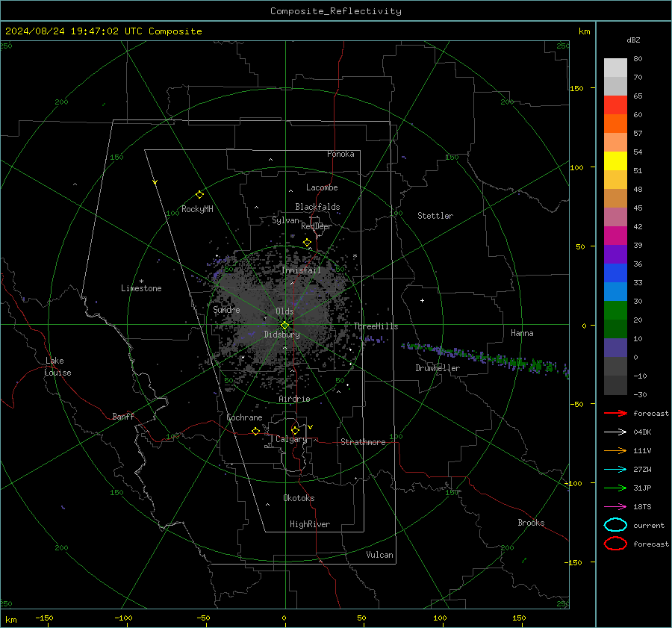Click the Olds city label
Image resolution: width=672 pixels, height=628 pixels.
coord(284,311)
